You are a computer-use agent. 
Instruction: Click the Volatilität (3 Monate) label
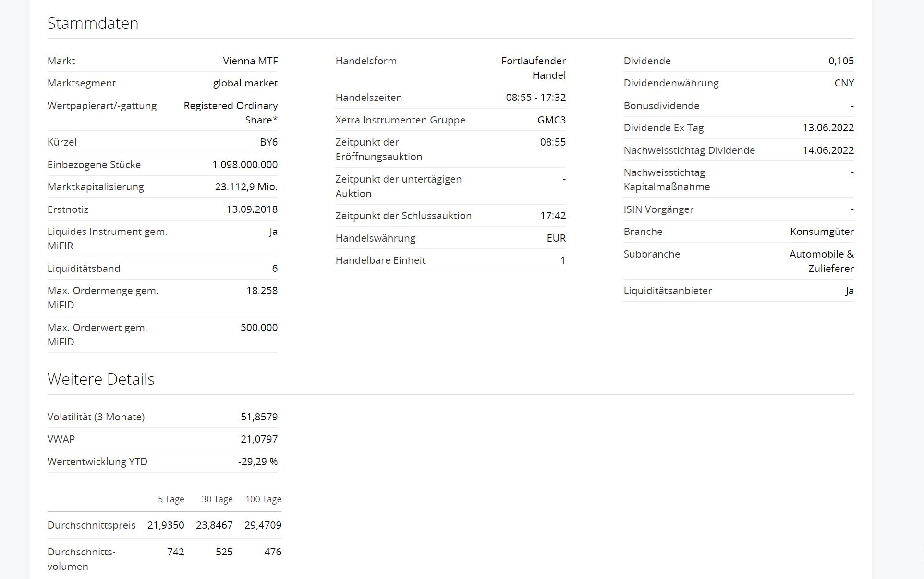tap(96, 417)
